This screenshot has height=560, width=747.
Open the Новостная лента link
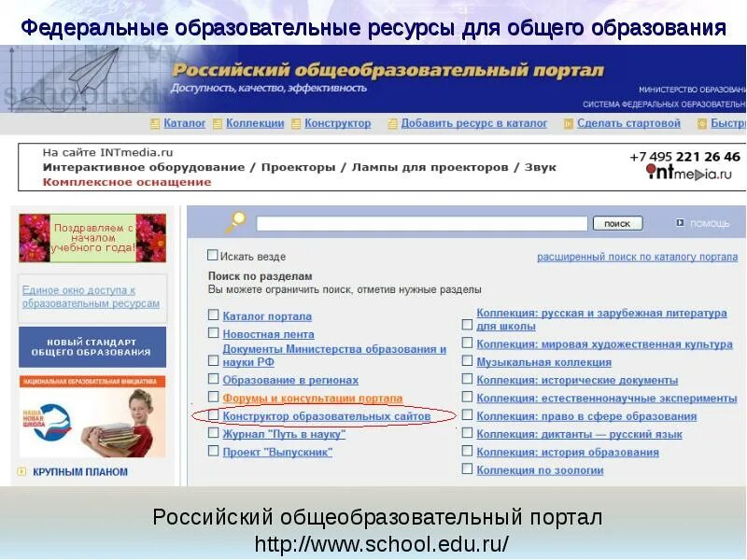tap(269, 334)
